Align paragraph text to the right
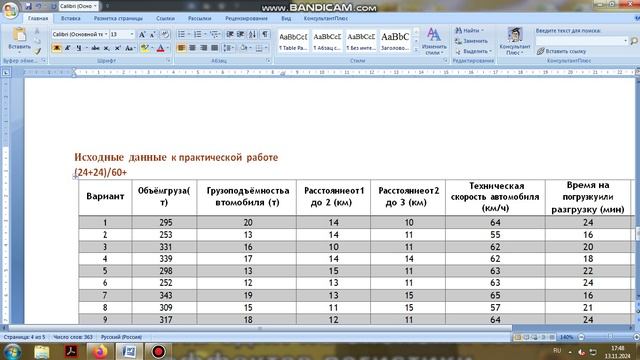Image resolution: width=640 pixels, height=360 pixels. (x=203, y=48)
